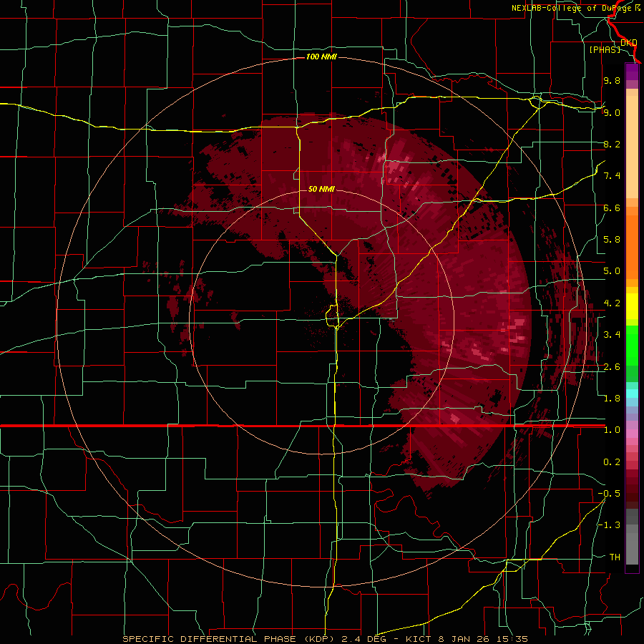Viewport: 644px width, 644px height.
Task: Click the TH threshold label
Action: tap(615, 557)
